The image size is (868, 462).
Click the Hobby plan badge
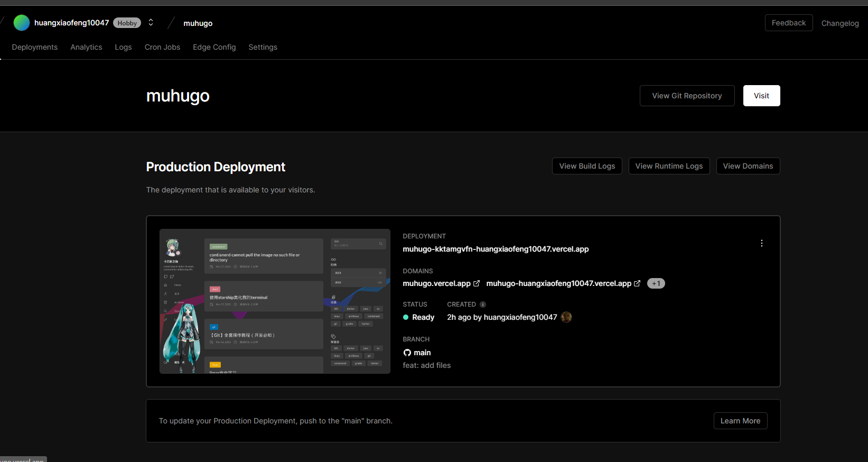click(127, 23)
